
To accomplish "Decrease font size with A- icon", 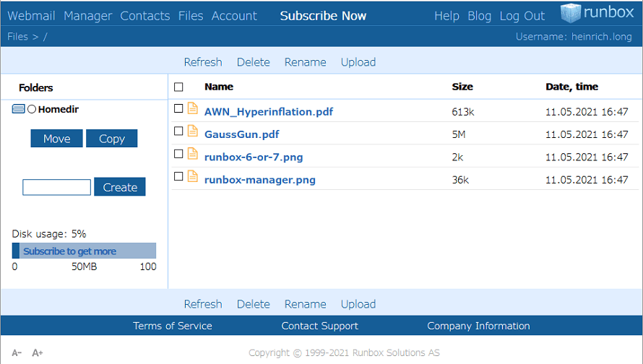I will coord(17,352).
